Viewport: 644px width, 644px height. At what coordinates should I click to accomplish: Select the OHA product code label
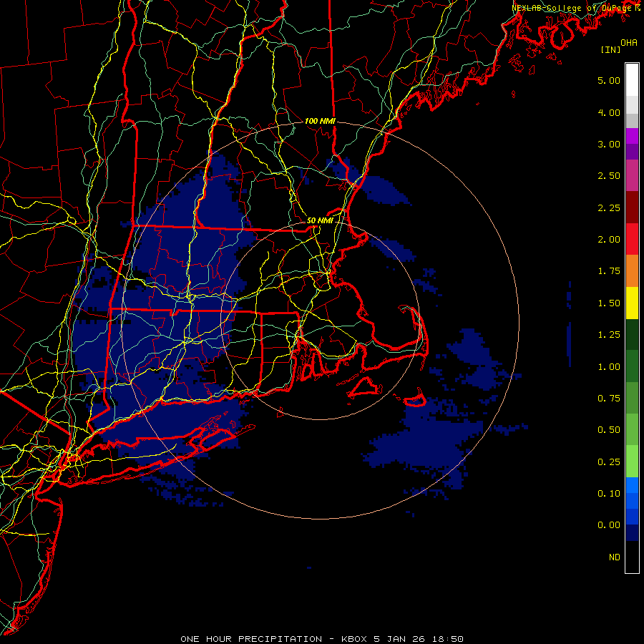point(629,43)
